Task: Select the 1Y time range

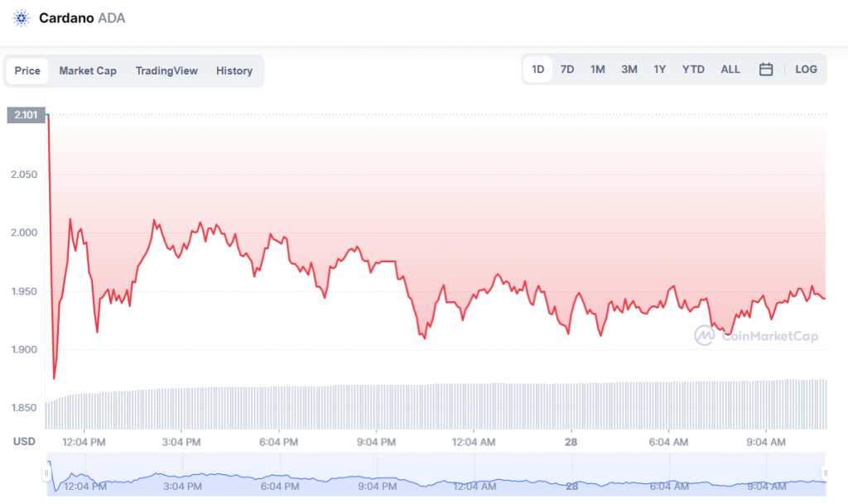Action: click(659, 70)
